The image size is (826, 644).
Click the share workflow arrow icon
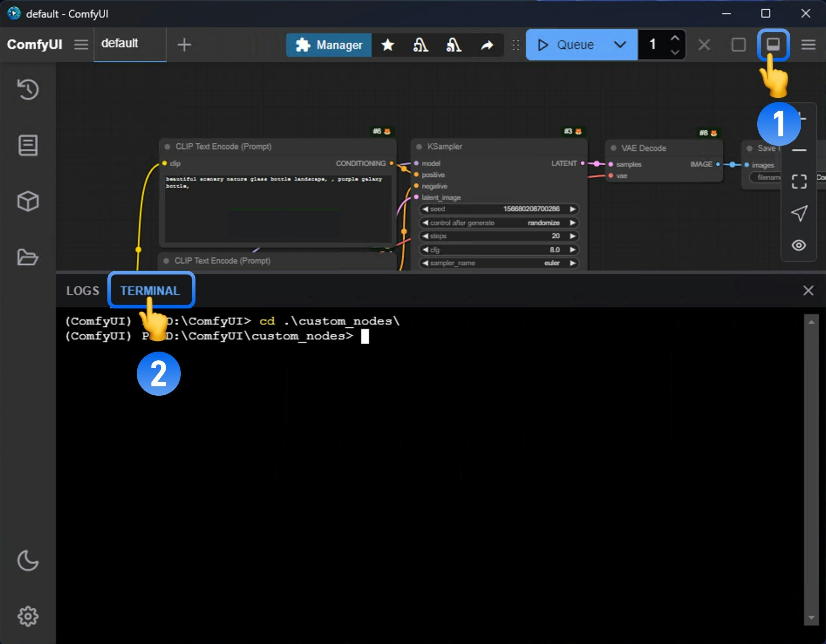(487, 45)
